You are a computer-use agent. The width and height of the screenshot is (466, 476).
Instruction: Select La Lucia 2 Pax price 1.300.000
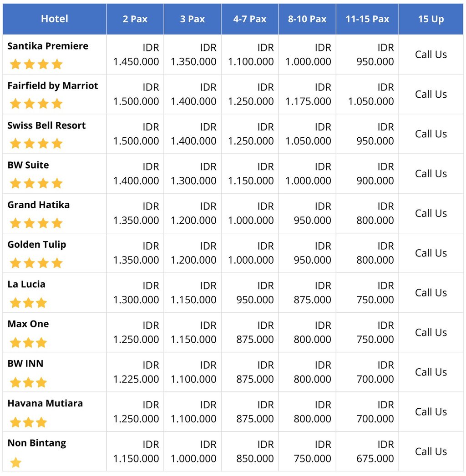pyautogui.click(x=136, y=300)
